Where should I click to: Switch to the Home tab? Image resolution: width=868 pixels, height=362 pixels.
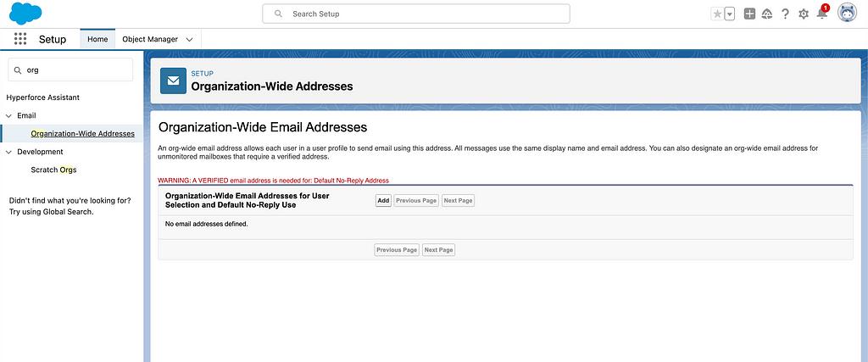pyautogui.click(x=97, y=39)
